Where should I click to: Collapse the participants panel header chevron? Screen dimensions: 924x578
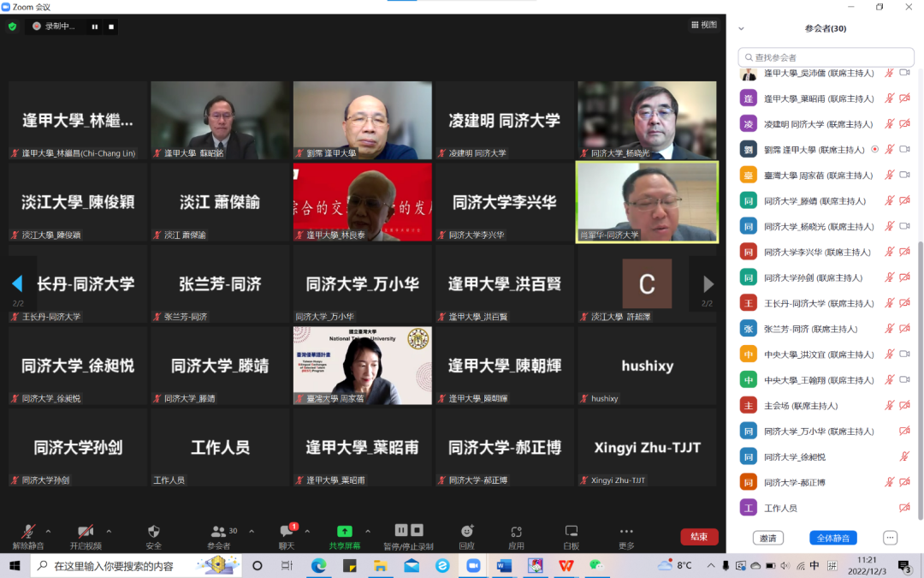click(x=741, y=28)
